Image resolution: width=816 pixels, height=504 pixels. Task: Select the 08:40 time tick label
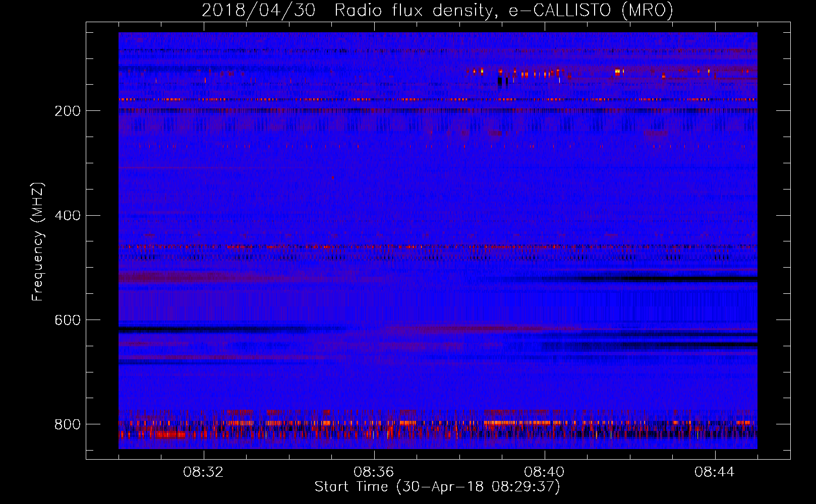pos(544,472)
